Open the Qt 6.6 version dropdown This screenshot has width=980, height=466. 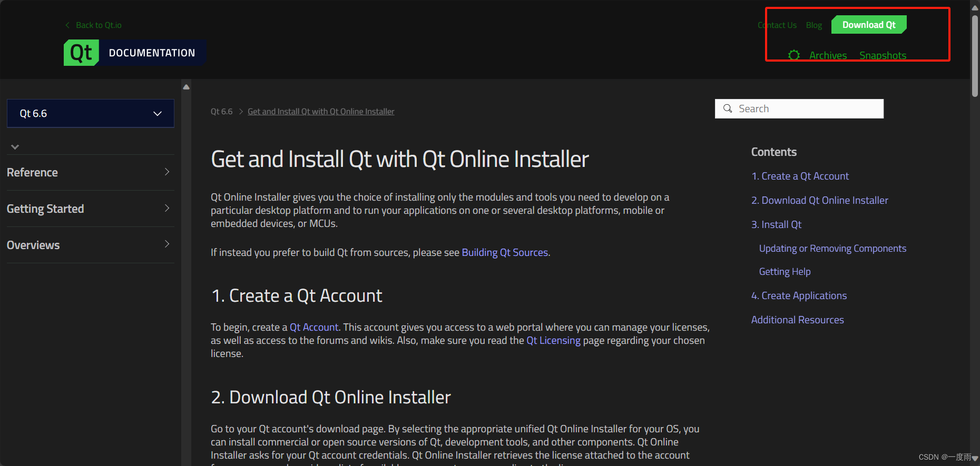pos(91,113)
